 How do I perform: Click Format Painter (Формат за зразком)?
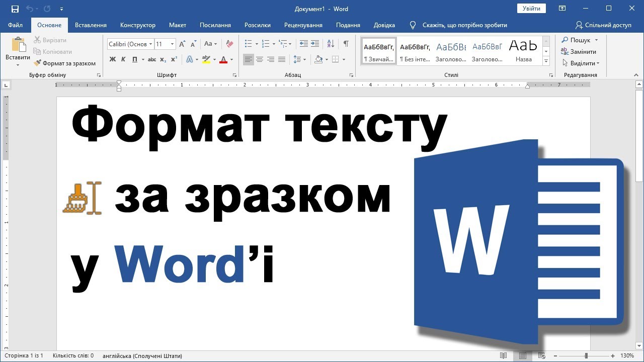pos(64,63)
